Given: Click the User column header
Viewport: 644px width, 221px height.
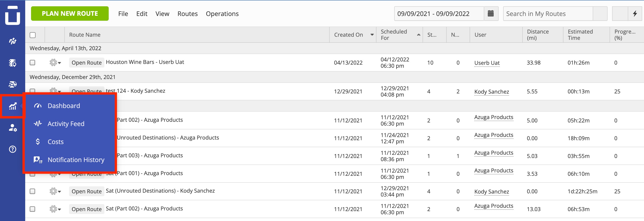Looking at the screenshot, I should coord(496,35).
